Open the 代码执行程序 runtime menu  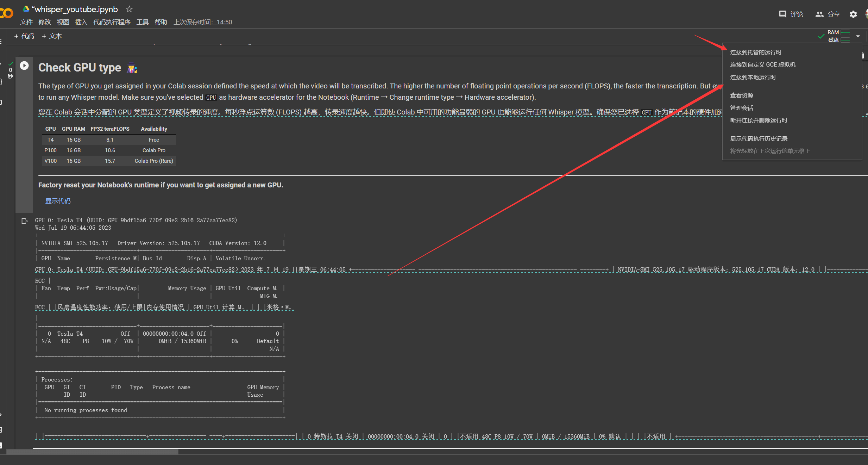pyautogui.click(x=112, y=22)
